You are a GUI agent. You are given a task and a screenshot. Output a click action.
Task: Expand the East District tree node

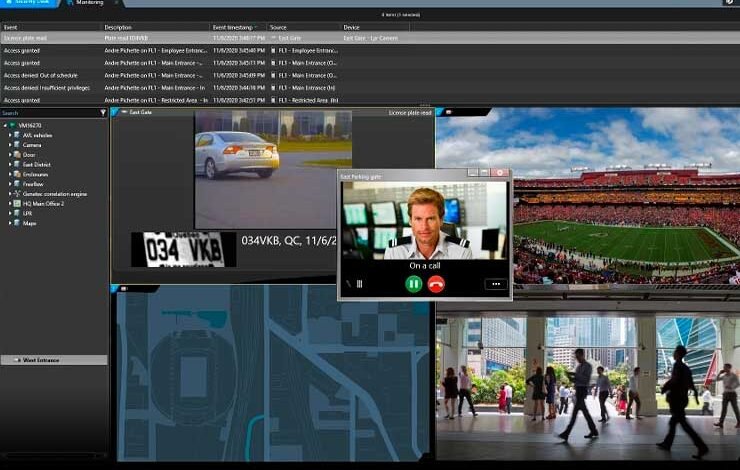(10, 164)
